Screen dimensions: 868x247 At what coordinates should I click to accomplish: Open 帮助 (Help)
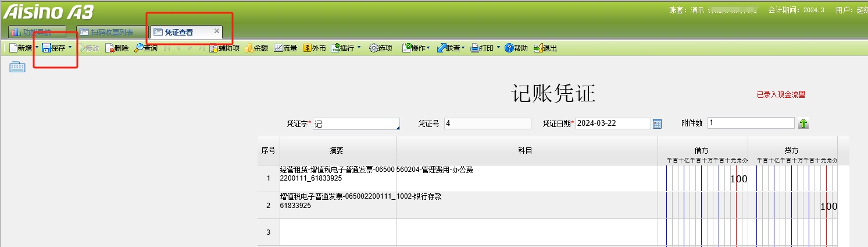tap(516, 48)
